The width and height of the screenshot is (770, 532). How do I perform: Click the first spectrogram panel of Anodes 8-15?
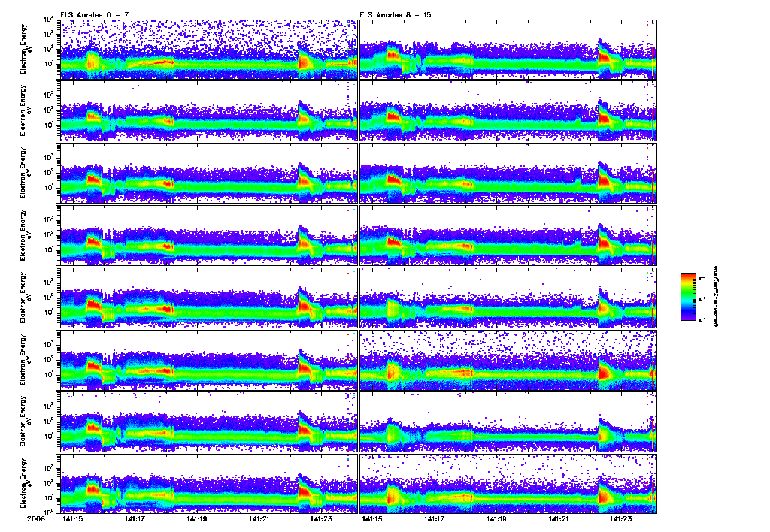(508, 49)
